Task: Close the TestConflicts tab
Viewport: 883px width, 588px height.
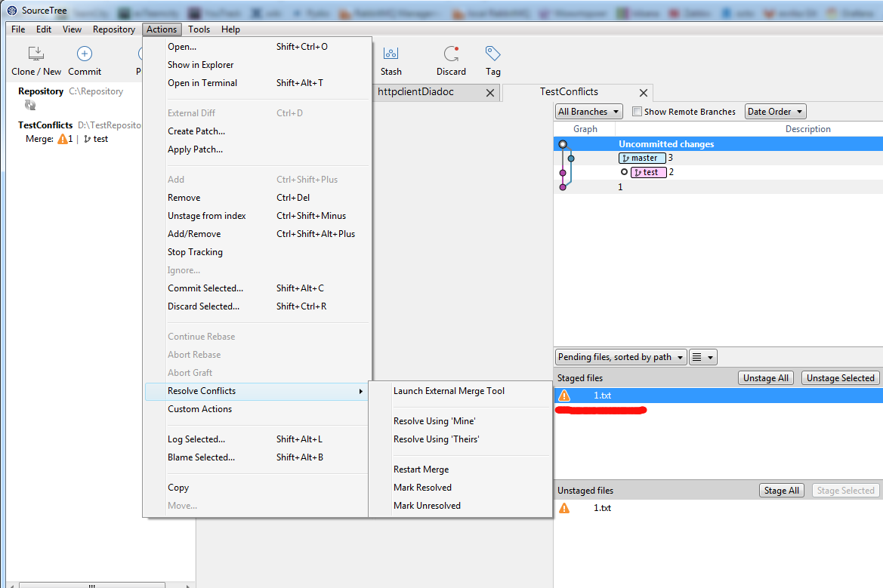Action: click(643, 93)
